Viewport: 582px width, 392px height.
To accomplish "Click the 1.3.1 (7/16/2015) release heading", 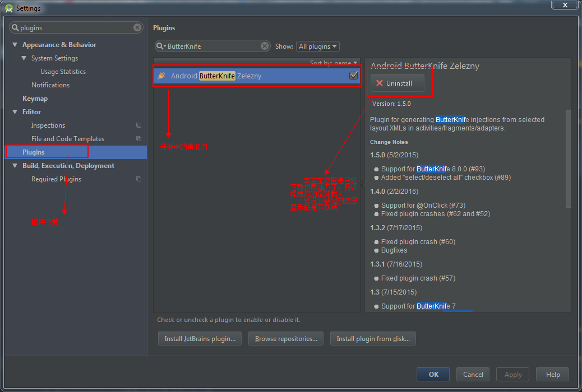I will coord(396,264).
